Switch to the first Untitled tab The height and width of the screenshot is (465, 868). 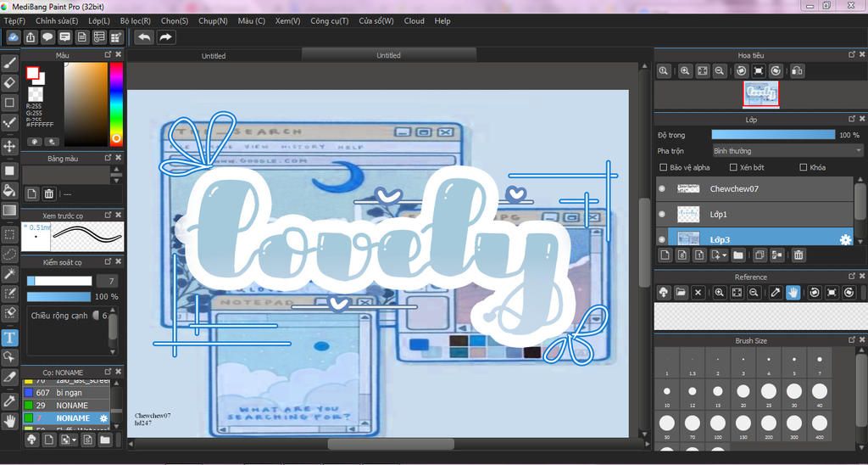point(214,55)
